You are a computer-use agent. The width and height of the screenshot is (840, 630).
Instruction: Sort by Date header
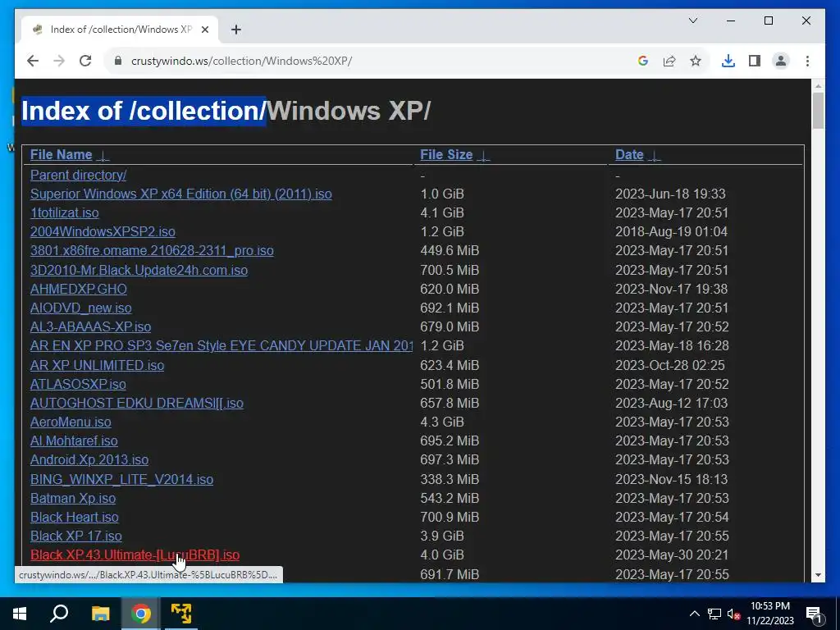click(629, 155)
